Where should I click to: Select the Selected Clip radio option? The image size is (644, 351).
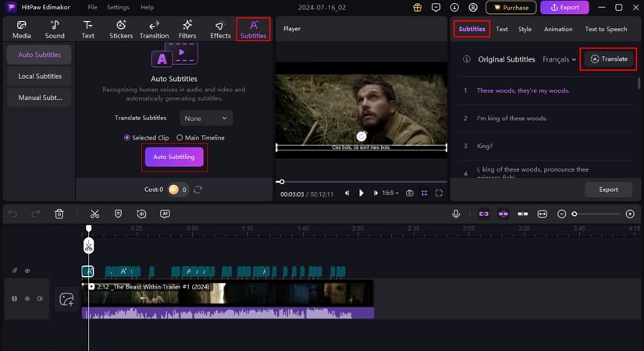tap(146, 137)
